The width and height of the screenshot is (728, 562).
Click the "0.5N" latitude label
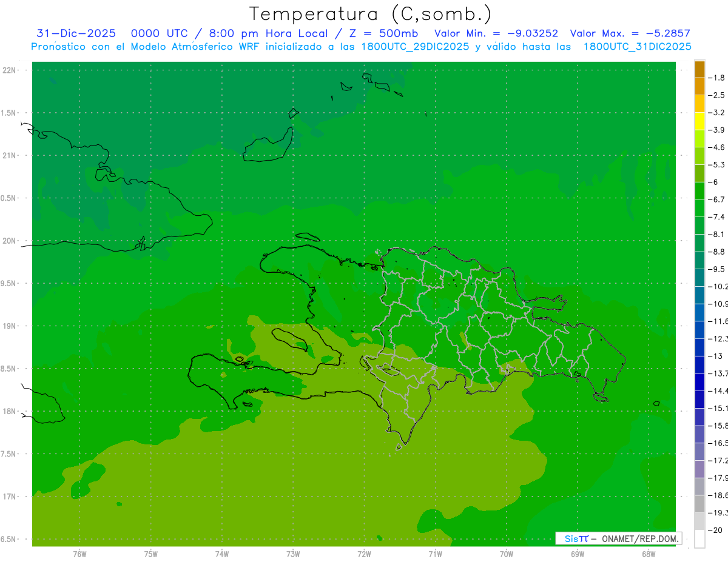point(9,198)
